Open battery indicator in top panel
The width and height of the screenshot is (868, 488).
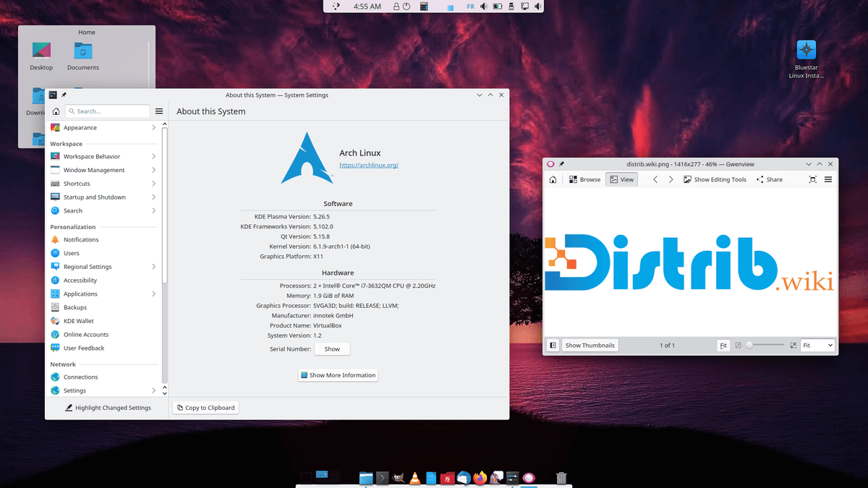498,7
